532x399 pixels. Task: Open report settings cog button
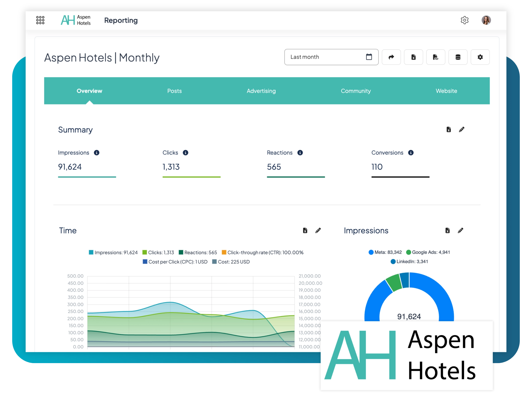[x=480, y=57]
